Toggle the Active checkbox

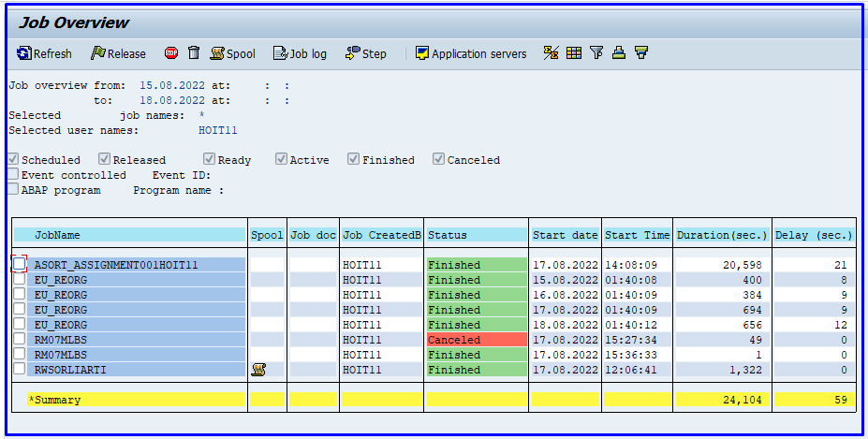pyautogui.click(x=281, y=159)
